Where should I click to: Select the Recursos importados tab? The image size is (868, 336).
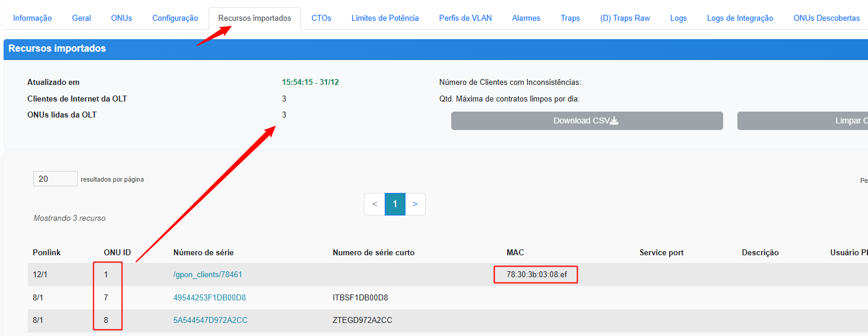[255, 18]
